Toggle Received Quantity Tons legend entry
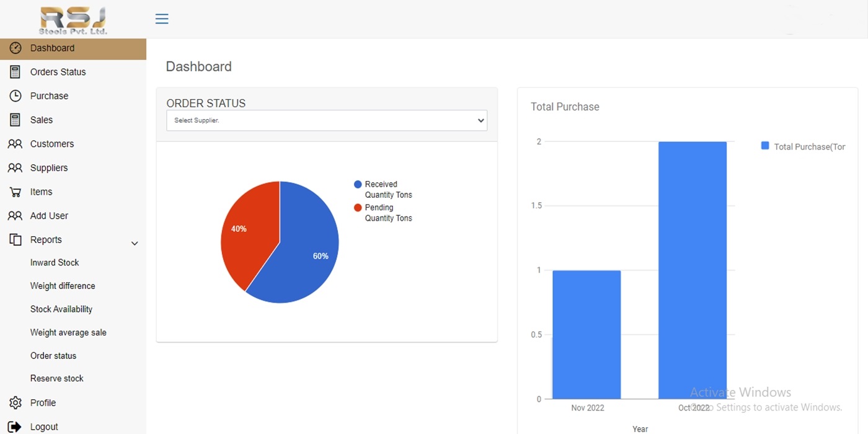The image size is (868, 434). click(x=382, y=189)
